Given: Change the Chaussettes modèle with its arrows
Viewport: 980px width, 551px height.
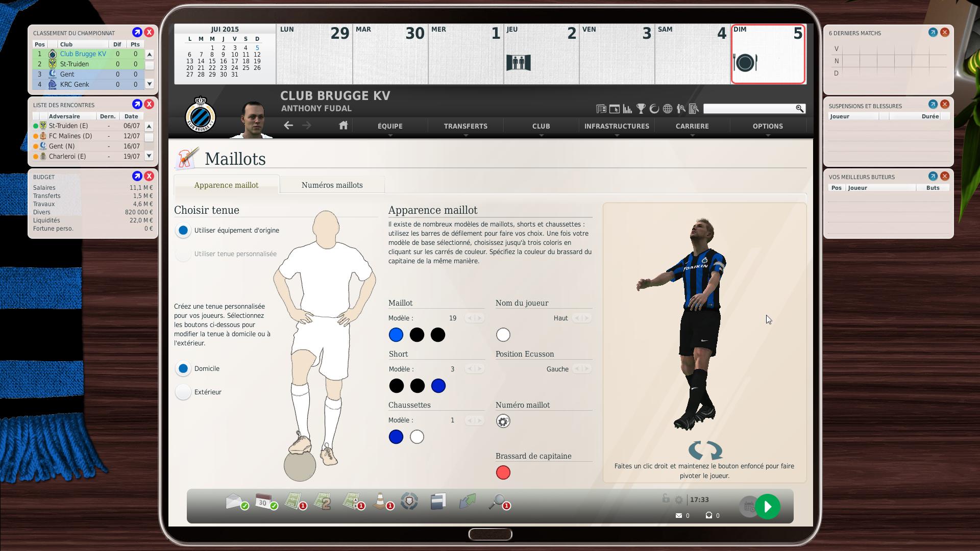Looking at the screenshot, I should 474,420.
